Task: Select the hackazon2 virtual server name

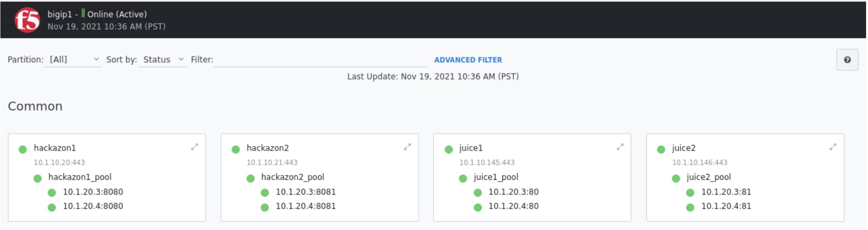Action: [x=268, y=148]
